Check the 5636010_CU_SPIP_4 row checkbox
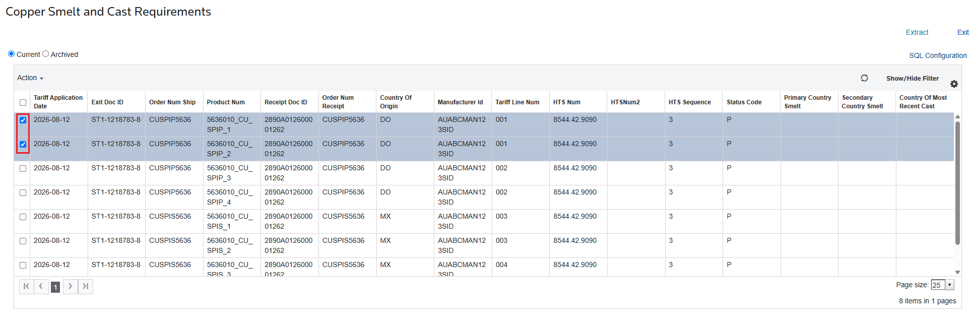 [x=23, y=192]
